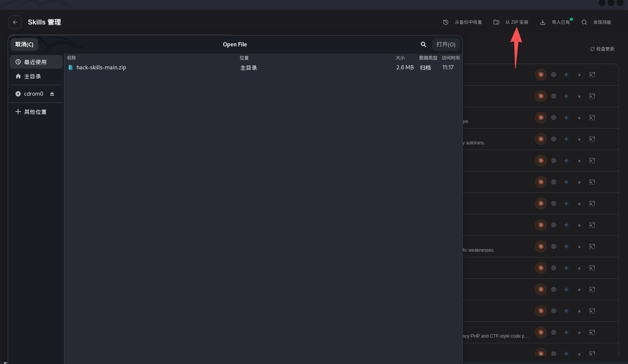Click the square icon in the 'PHP and CTF-style' row
This screenshot has width=628, height=364.
579,333
